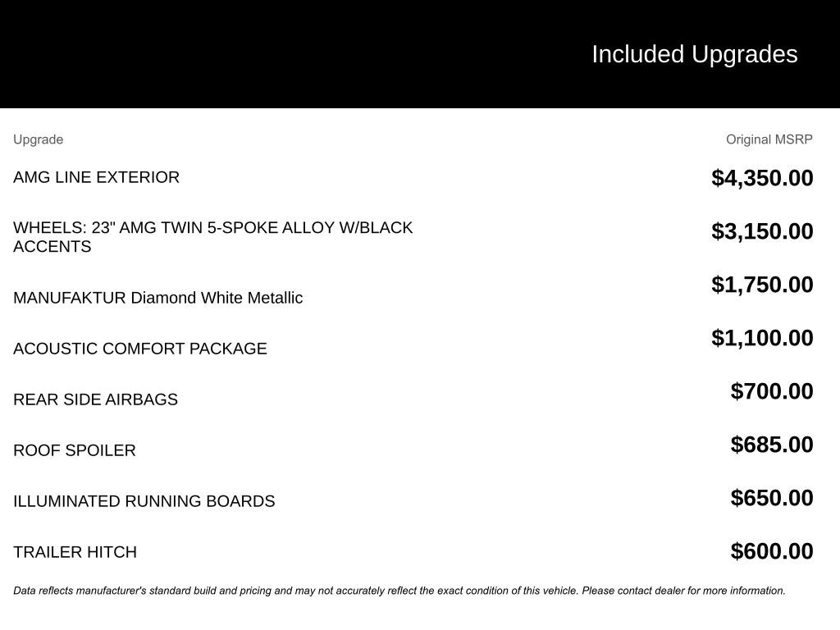Viewport: 840px width, 630px height.
Task: Select the ILLUMINATED RUNNING BOARDS item
Action: pos(144,501)
